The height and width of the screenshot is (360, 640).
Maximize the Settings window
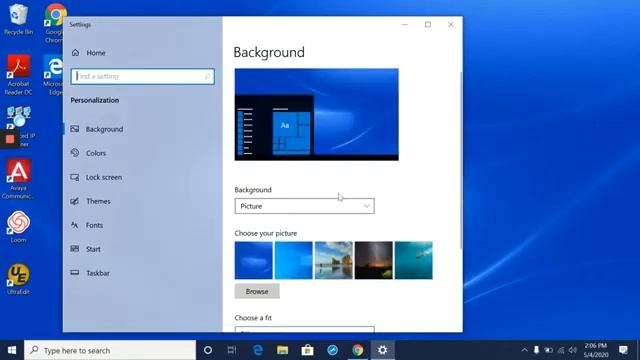(x=428, y=24)
